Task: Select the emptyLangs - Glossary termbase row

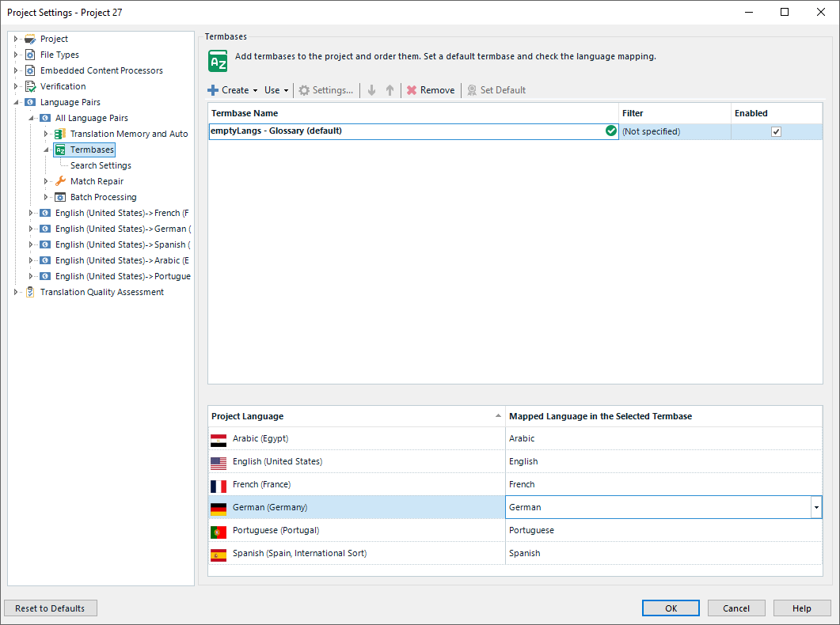Action: pyautogui.click(x=413, y=131)
